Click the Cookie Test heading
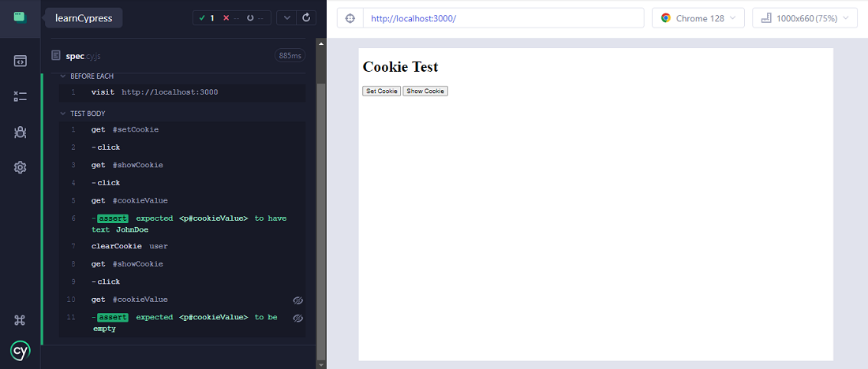868x369 pixels. coord(400,67)
